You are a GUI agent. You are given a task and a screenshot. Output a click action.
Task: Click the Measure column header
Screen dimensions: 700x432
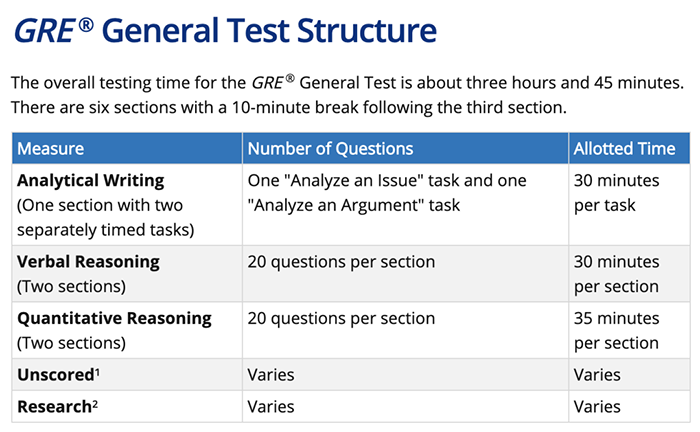pos(51,149)
